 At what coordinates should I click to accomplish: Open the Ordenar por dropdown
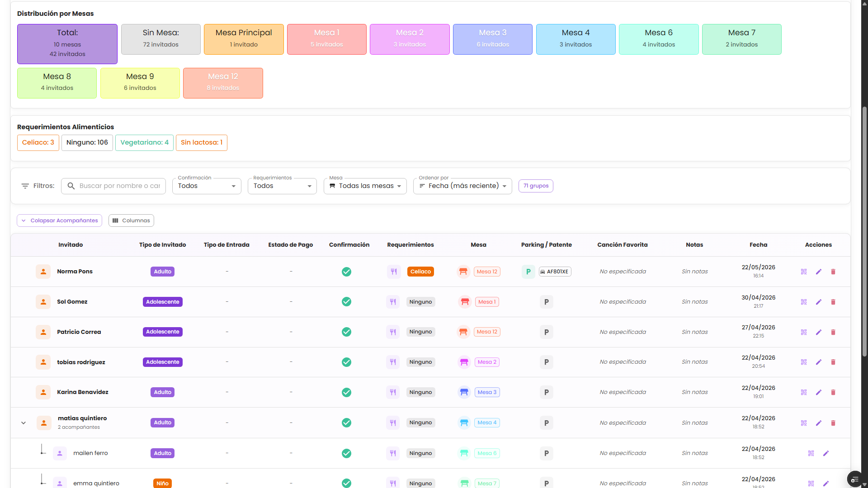[462, 186]
